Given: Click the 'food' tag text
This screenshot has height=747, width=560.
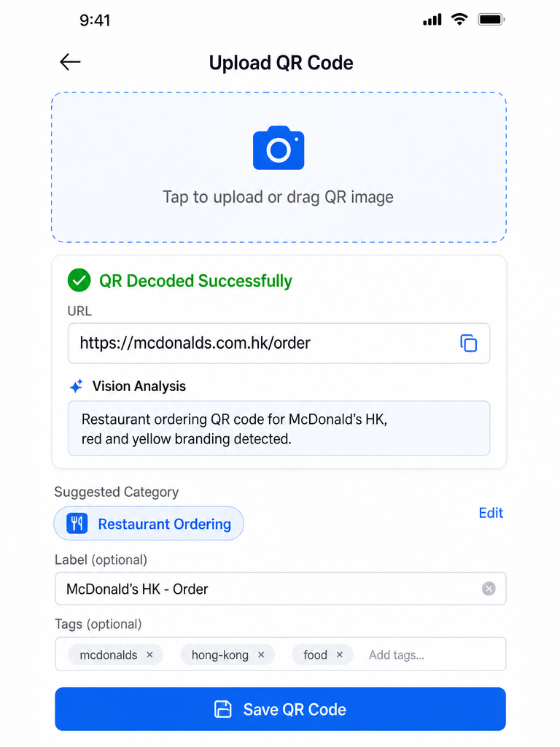Looking at the screenshot, I should pyautogui.click(x=315, y=655).
